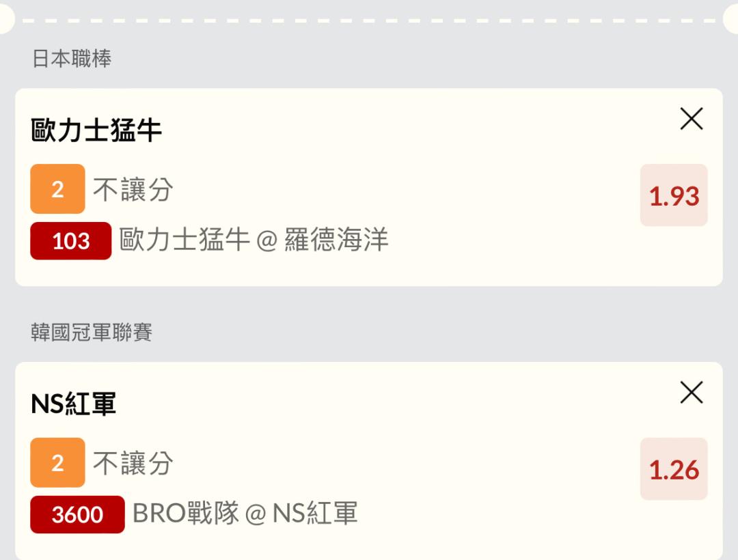
Task: Click the red 3600 match code badge
Action: 77,514
